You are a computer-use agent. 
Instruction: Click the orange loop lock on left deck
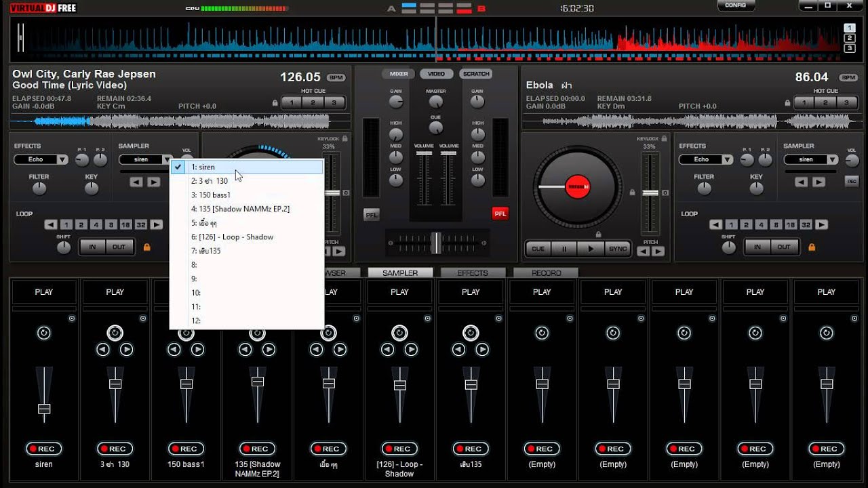click(x=146, y=247)
